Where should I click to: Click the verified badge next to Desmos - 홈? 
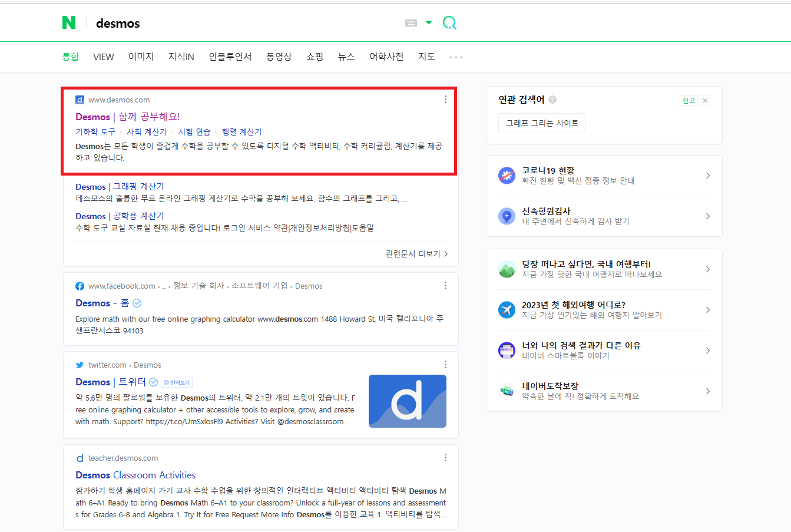[137, 303]
